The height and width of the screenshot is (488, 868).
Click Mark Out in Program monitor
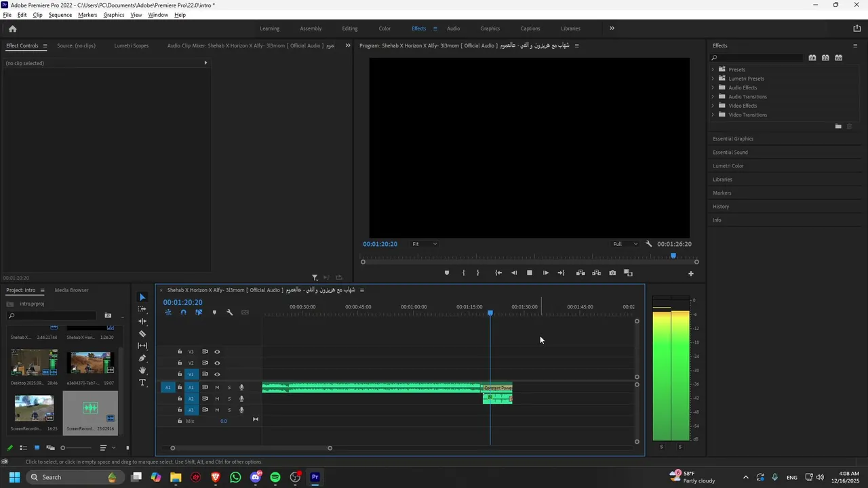click(478, 273)
